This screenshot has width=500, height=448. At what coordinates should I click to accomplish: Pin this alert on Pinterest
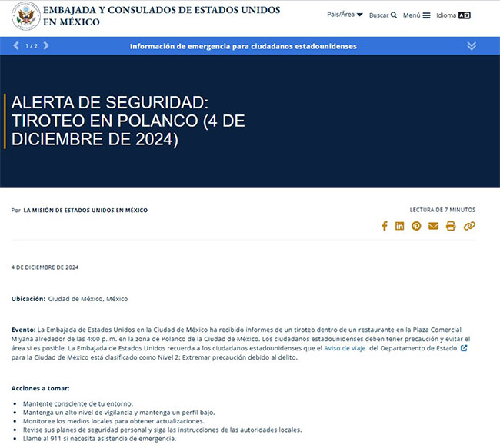(416, 226)
